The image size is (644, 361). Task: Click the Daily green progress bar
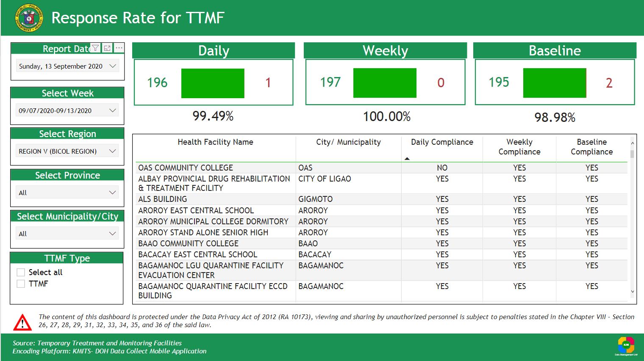click(x=213, y=83)
